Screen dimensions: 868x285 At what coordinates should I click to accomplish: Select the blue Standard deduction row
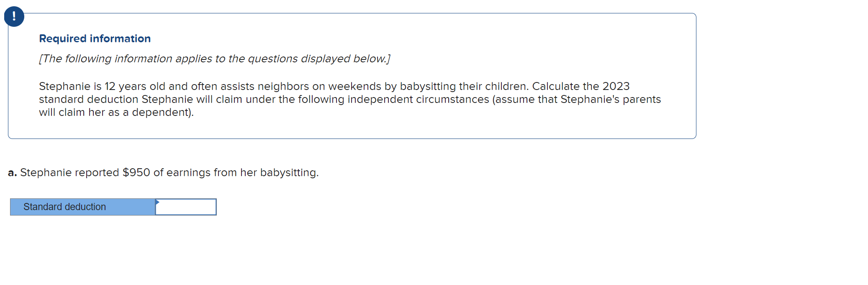point(82,207)
